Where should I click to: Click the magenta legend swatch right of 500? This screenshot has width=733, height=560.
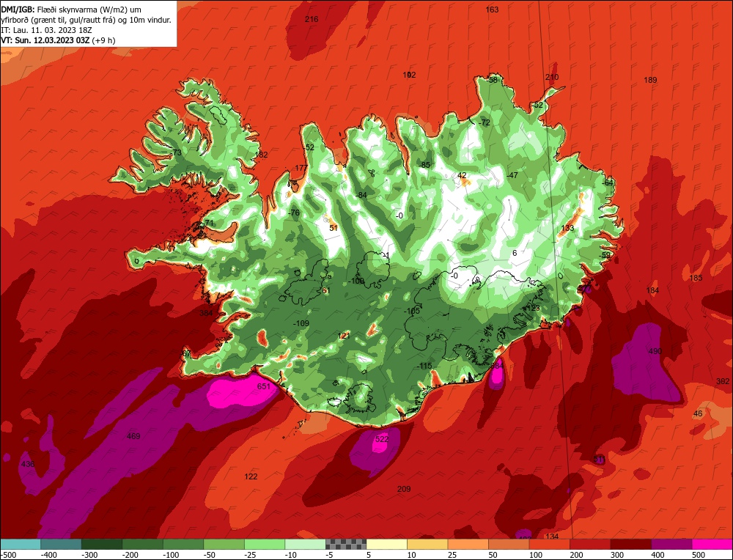712,544
